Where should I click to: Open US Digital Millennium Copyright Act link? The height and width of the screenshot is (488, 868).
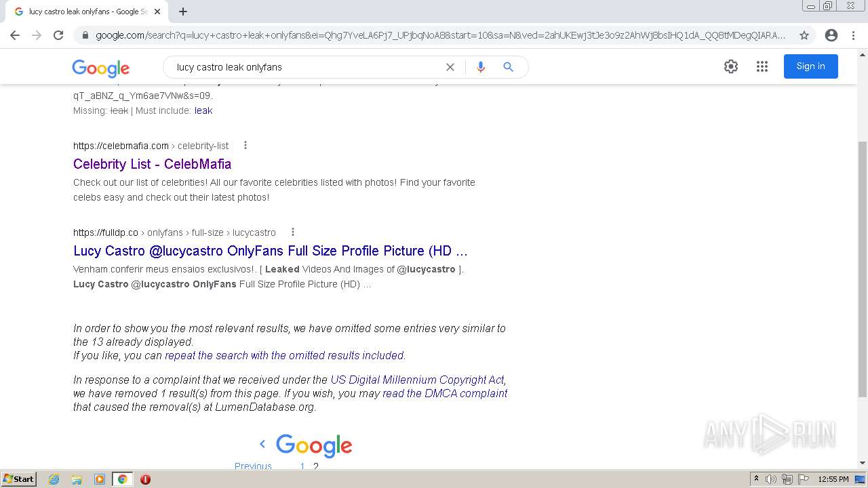click(x=417, y=380)
